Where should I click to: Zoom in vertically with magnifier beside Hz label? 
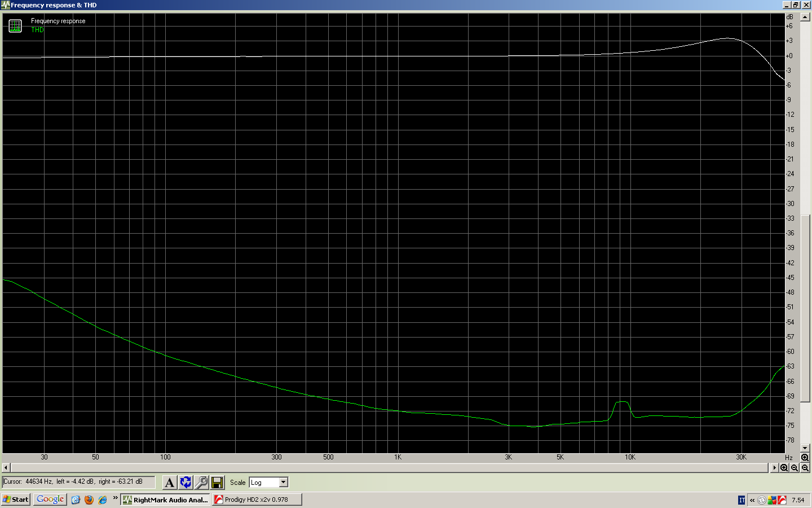click(x=805, y=458)
